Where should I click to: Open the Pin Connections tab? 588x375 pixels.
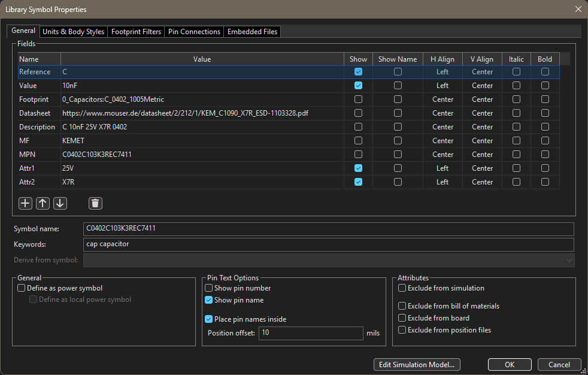coord(194,32)
